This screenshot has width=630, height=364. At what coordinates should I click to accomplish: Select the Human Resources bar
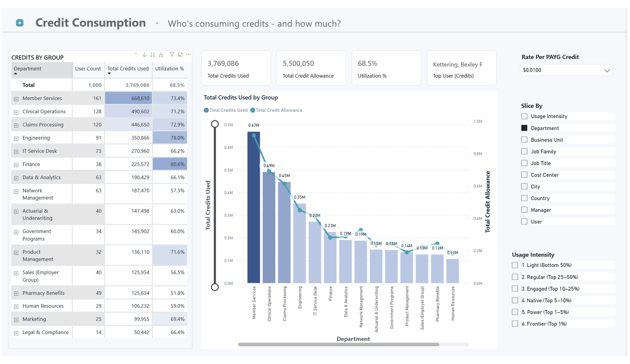pyautogui.click(x=453, y=271)
